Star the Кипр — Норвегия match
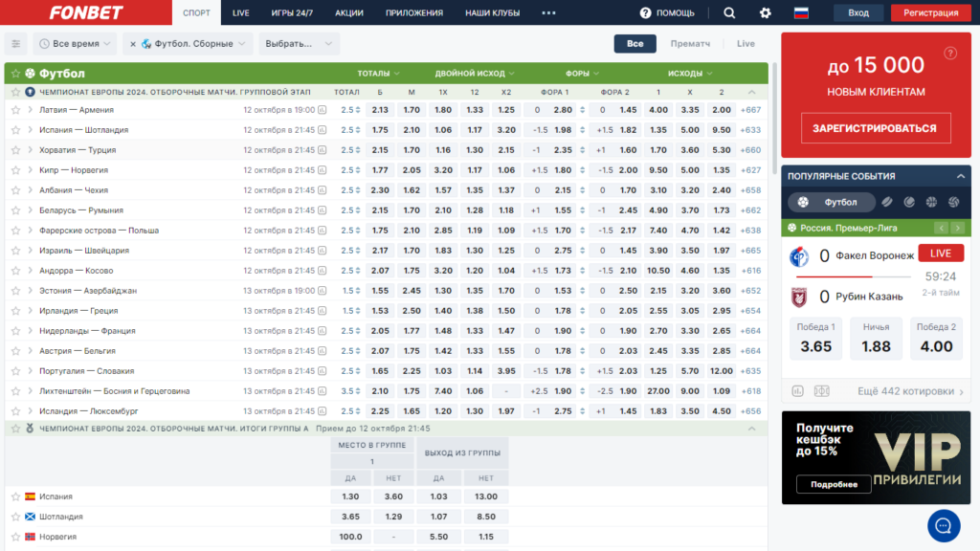The width and height of the screenshot is (980, 551). click(15, 170)
